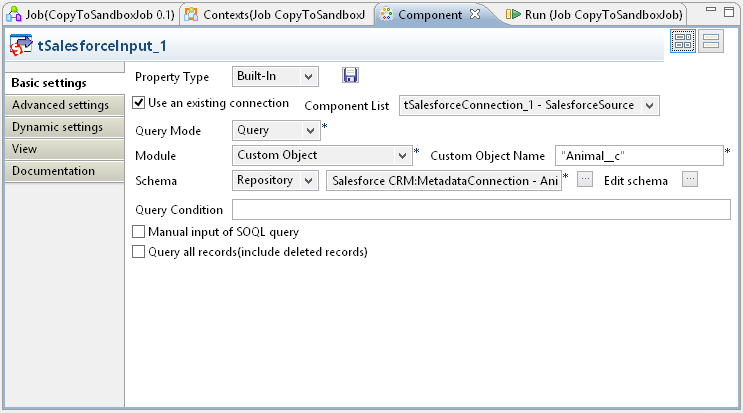Screen dimensions: 743x413
Task: Uncheck Use an existing connection
Action: 139,103
